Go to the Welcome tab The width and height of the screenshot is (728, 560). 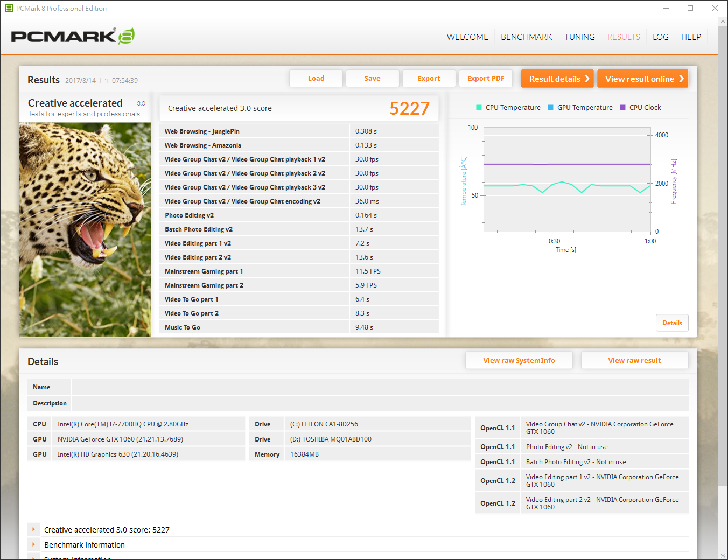pos(467,37)
